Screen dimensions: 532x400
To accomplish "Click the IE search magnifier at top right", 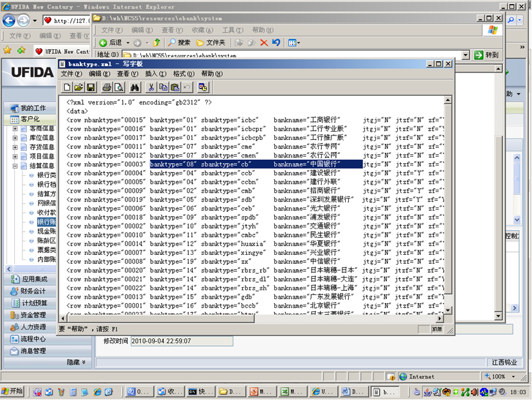I will pos(511,21).
